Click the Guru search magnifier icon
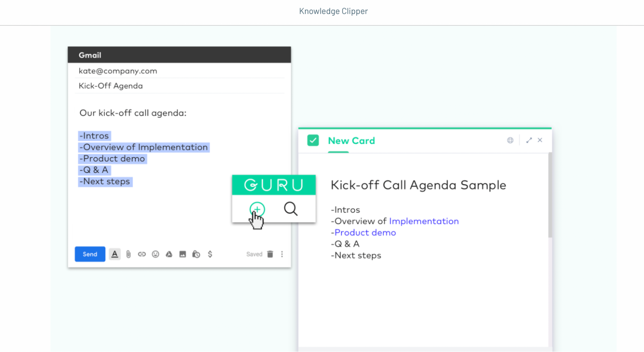644x352 pixels. (291, 209)
